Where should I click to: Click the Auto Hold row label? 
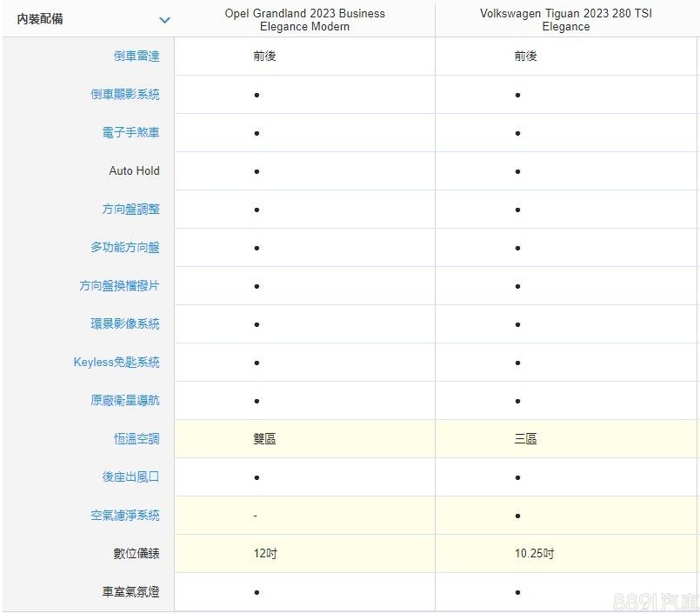coord(134,171)
